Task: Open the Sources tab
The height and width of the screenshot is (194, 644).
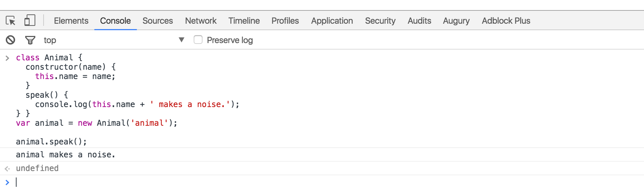Action: 157,21
